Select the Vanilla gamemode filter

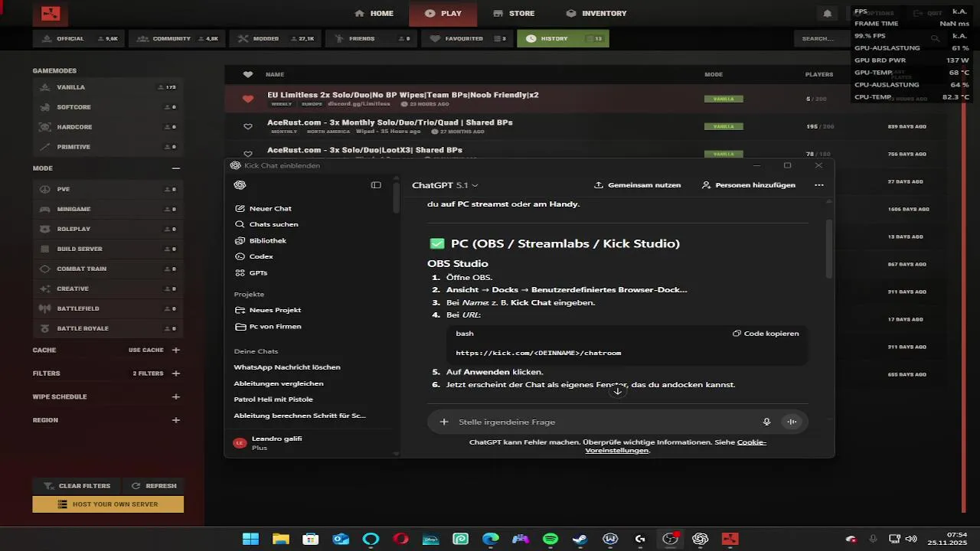click(x=108, y=87)
